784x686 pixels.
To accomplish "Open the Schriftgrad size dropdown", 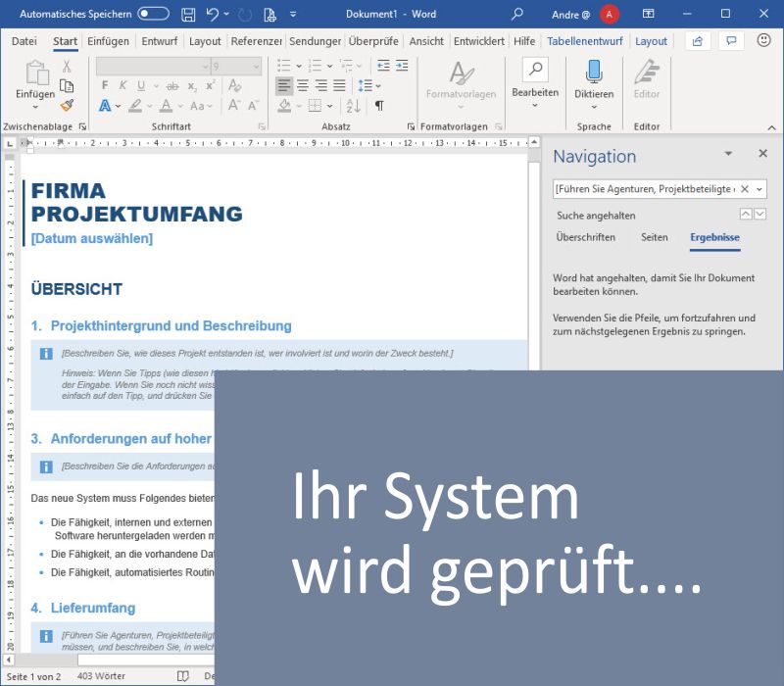I will (233, 65).
